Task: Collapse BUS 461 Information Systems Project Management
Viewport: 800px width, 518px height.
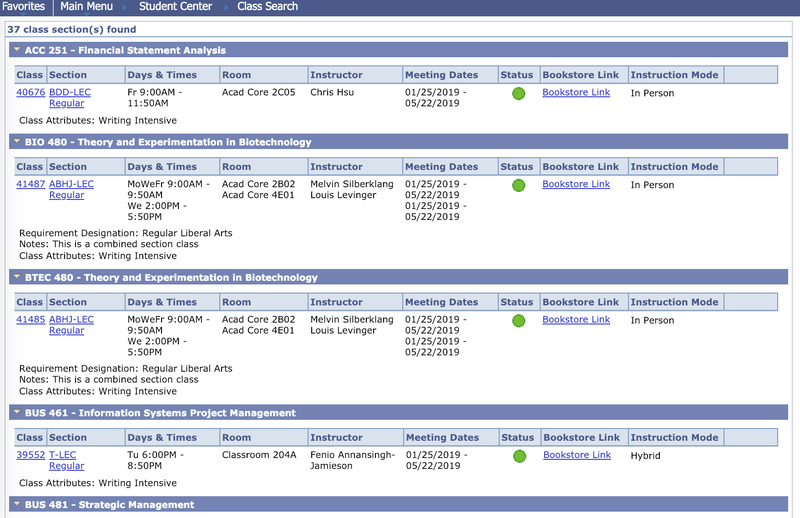Action: pos(17,412)
